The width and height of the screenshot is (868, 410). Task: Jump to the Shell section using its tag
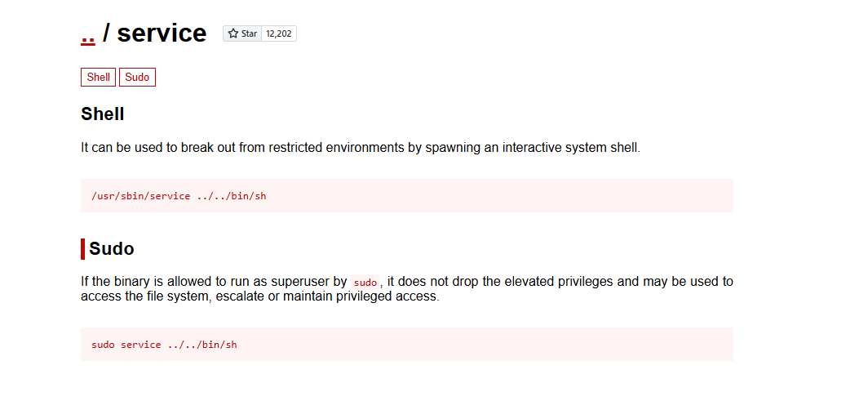tap(98, 78)
